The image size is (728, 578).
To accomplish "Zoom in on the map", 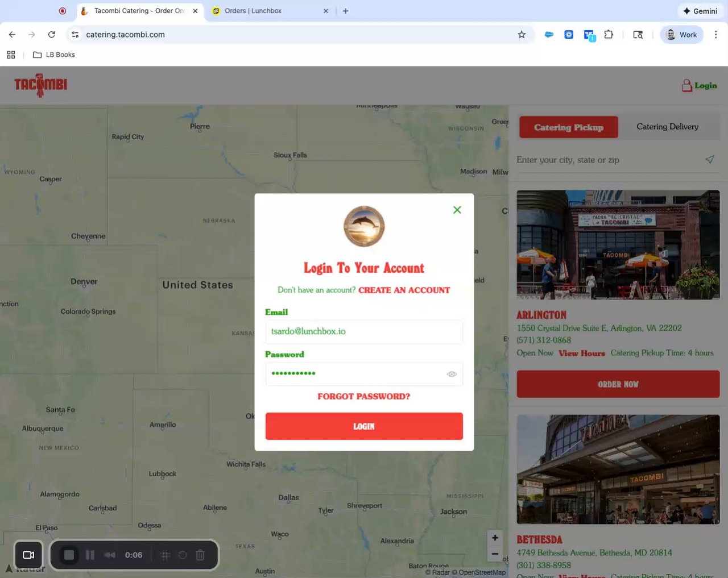I will click(495, 538).
